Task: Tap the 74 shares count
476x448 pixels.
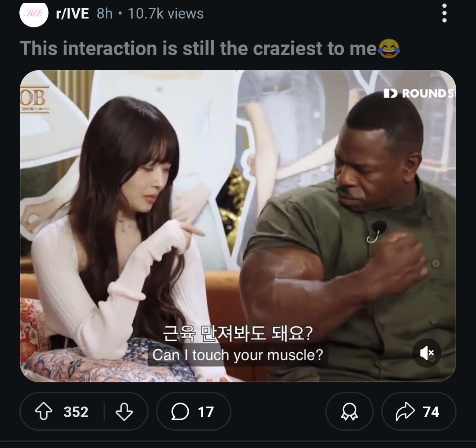Action: click(x=431, y=412)
